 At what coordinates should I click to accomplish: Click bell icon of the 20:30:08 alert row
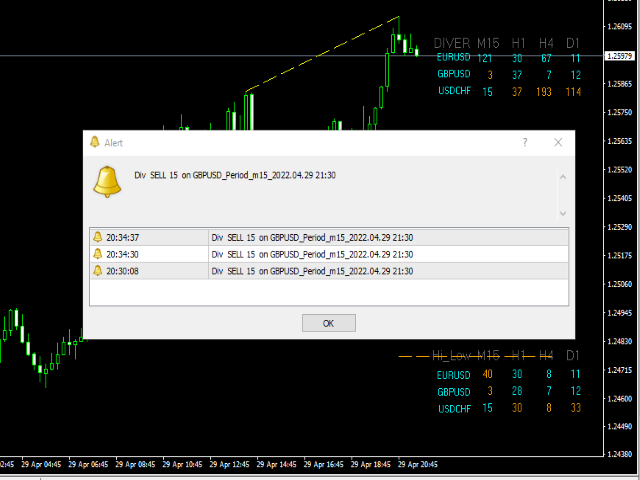click(x=98, y=271)
